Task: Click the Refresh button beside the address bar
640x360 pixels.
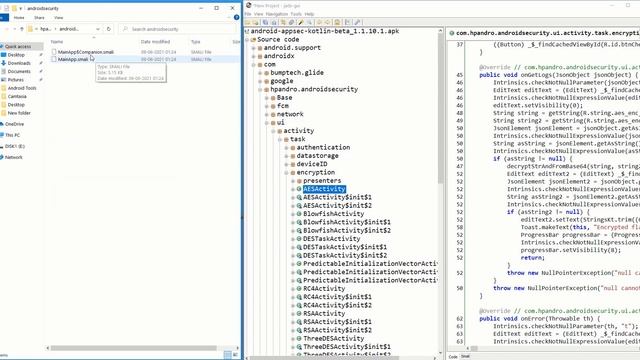Action: coord(109,29)
